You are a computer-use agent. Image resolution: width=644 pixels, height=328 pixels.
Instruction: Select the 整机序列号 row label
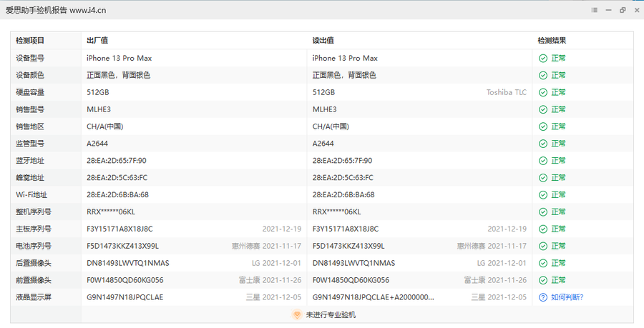(34, 212)
